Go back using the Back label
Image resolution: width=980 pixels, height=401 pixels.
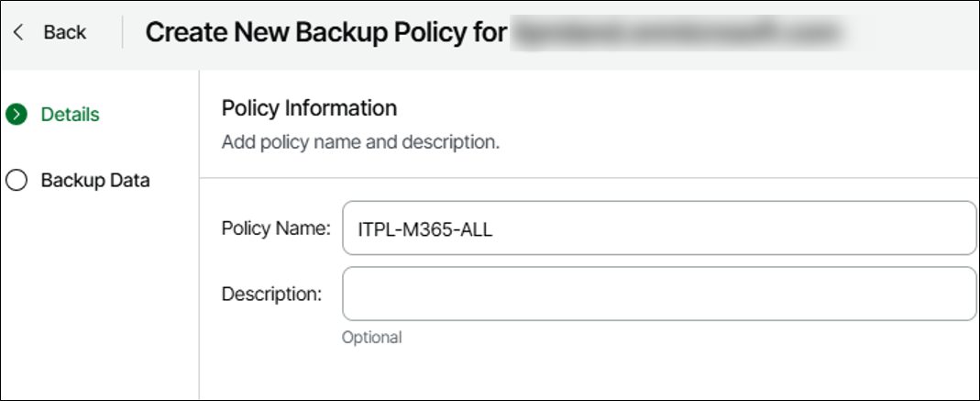pyautogui.click(x=64, y=32)
